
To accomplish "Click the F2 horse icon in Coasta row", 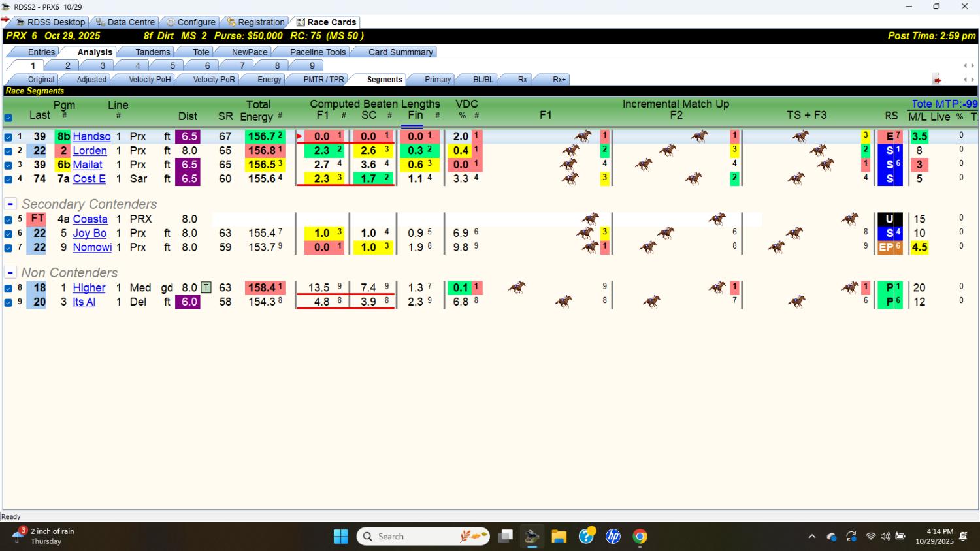I will [718, 219].
